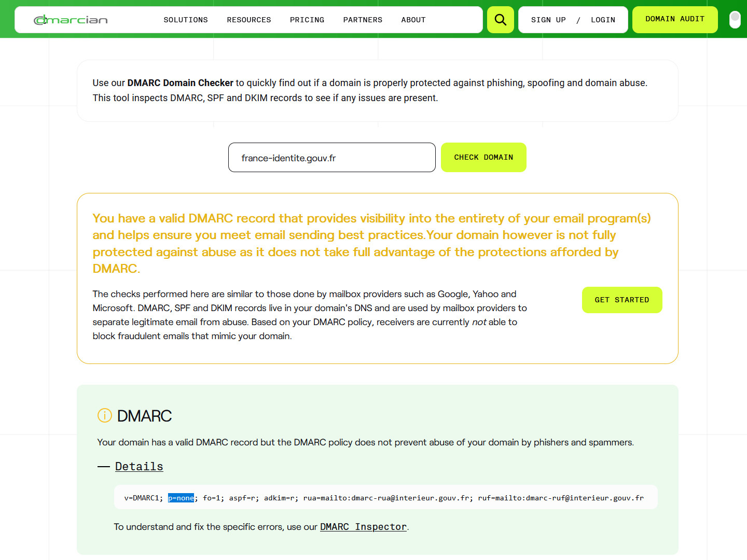Image resolution: width=747 pixels, height=560 pixels.
Task: Click the yellow valid DMARC record headline
Action: (x=372, y=243)
